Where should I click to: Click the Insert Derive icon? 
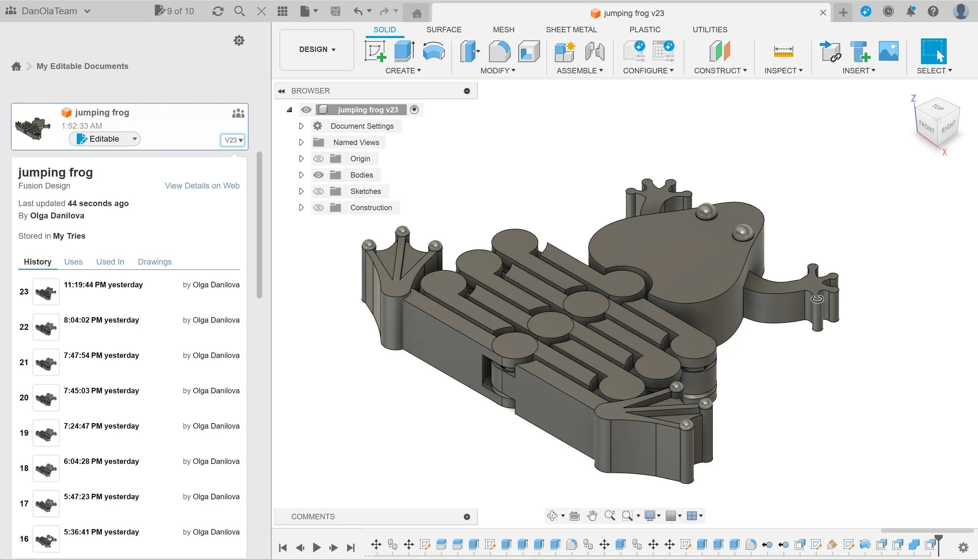(x=830, y=51)
